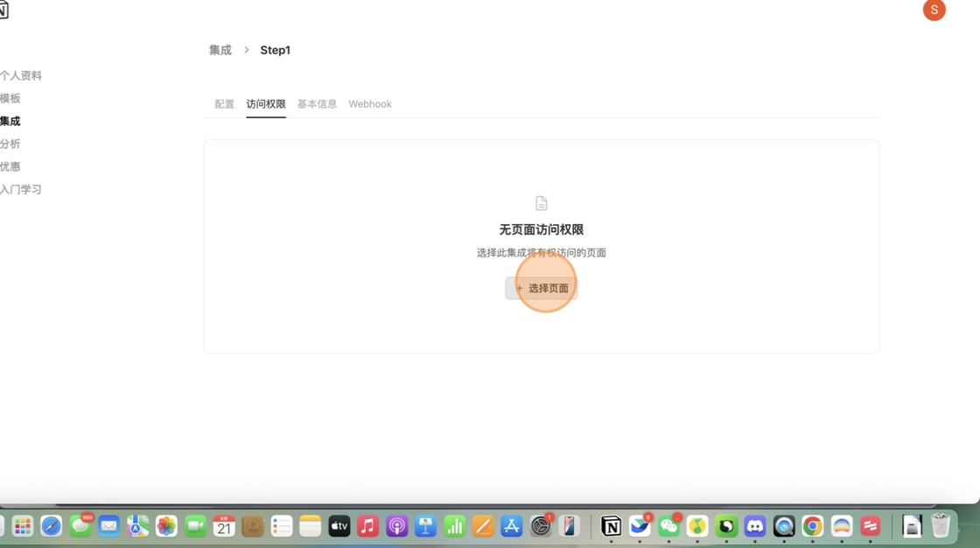Open App Store in the dock
The height and width of the screenshot is (548, 980).
coord(512,526)
